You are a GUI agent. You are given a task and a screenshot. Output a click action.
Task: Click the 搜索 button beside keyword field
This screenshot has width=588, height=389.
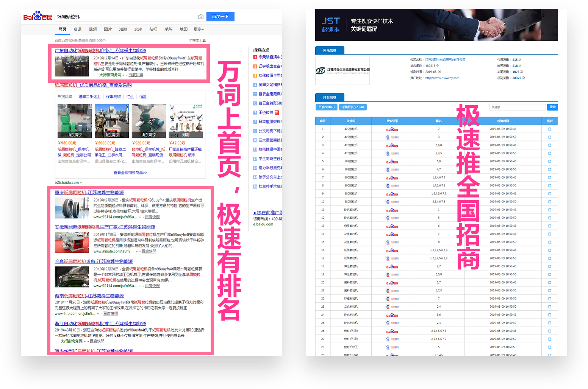tap(553, 107)
